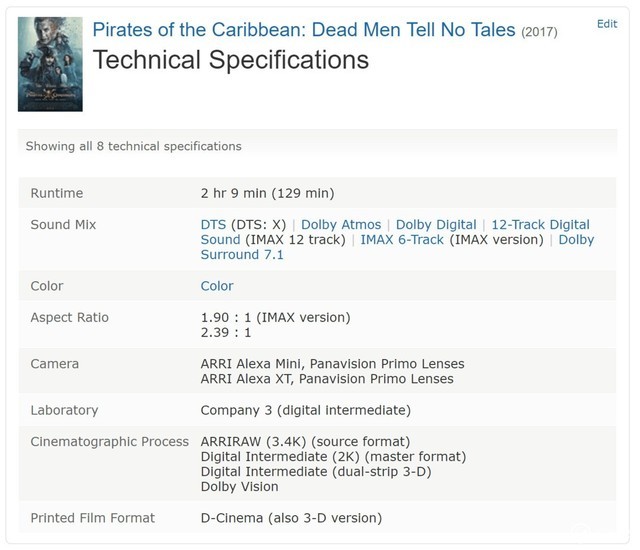Click the Edit link
This screenshot has height=550, width=640.
click(x=606, y=23)
